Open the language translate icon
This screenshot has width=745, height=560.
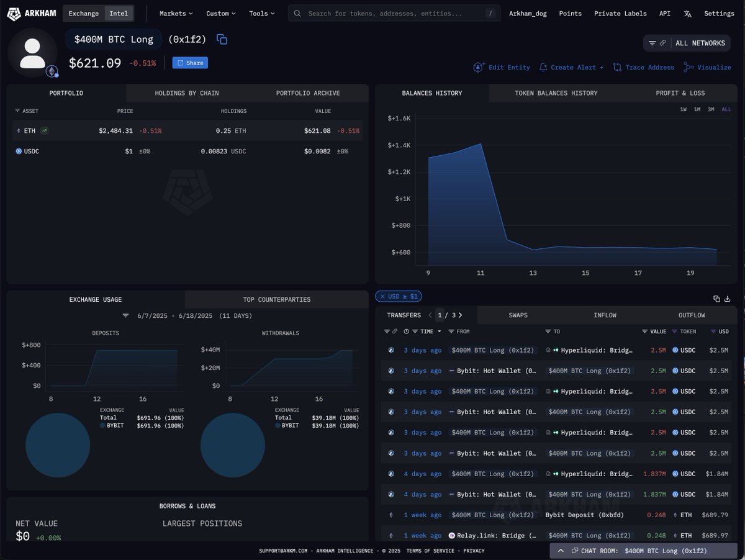(x=687, y=14)
